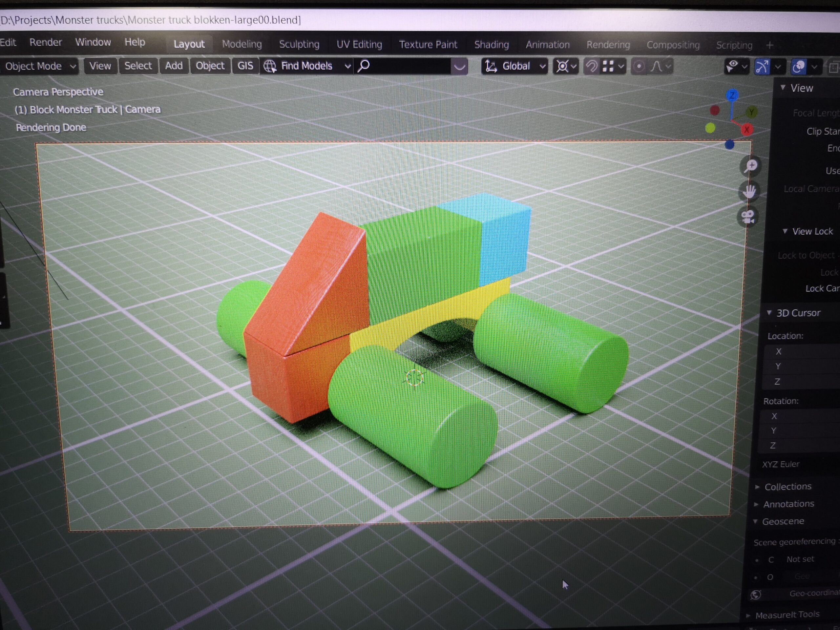Click the hand pan view icon

pyautogui.click(x=749, y=191)
